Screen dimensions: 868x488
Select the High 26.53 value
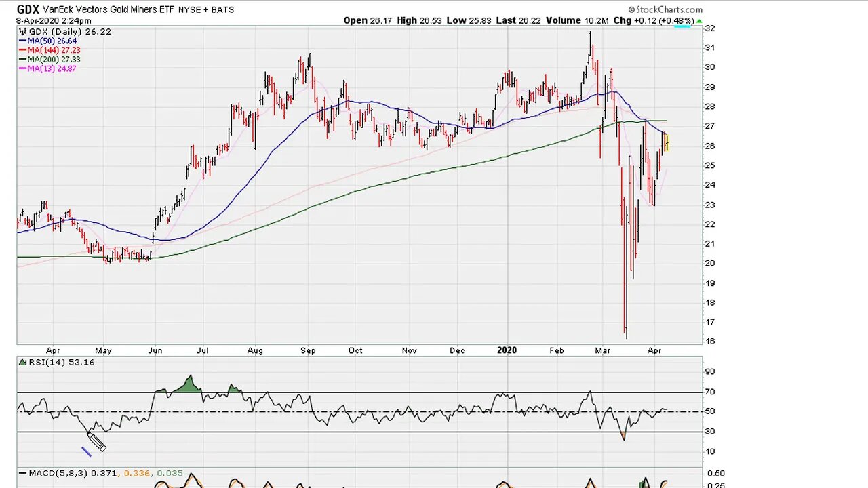coord(420,20)
